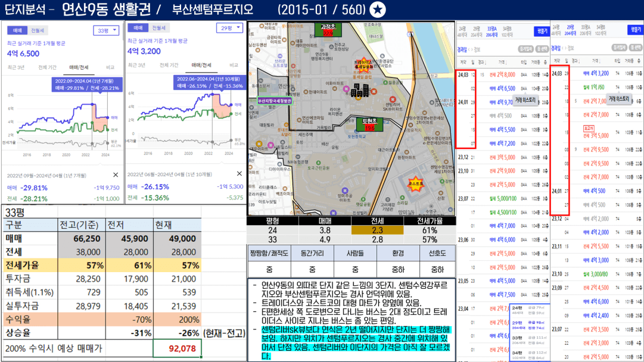Click blue 평줄기 button in 33평A list
The image size is (644, 362).
click(542, 31)
